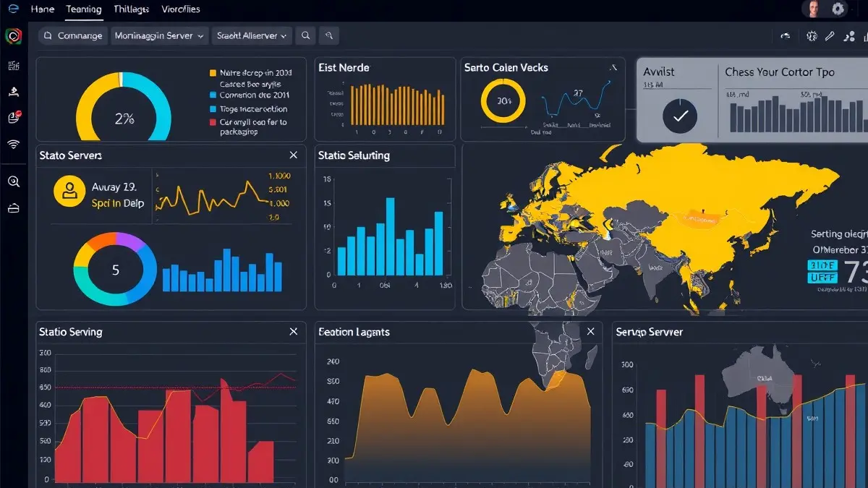The image size is (868, 488).
Task: Close the Stato Serving panel
Action: (293, 331)
